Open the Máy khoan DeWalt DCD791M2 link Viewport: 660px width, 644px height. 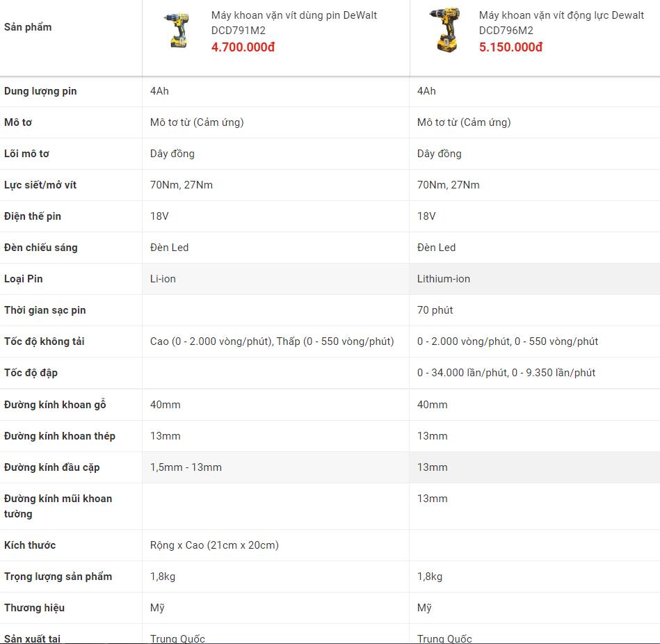click(293, 22)
